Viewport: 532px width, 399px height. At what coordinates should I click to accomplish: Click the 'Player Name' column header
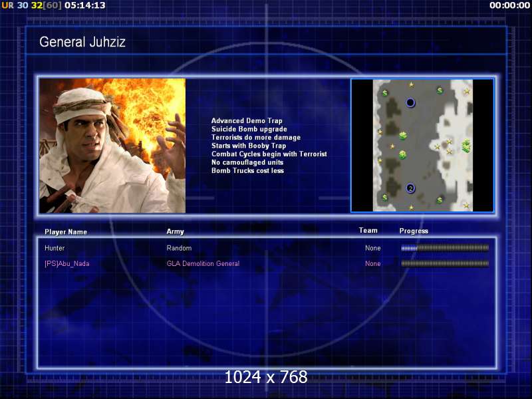click(x=66, y=232)
